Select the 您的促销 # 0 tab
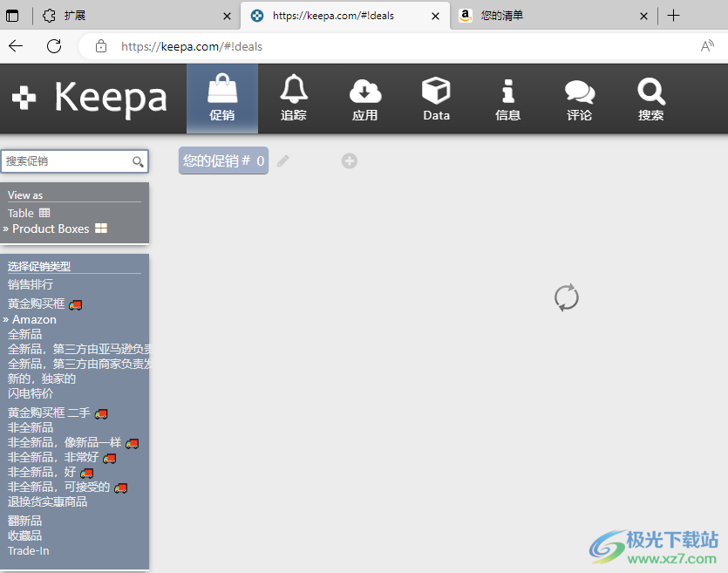Viewport: 728px width, 573px height. pyautogui.click(x=223, y=160)
